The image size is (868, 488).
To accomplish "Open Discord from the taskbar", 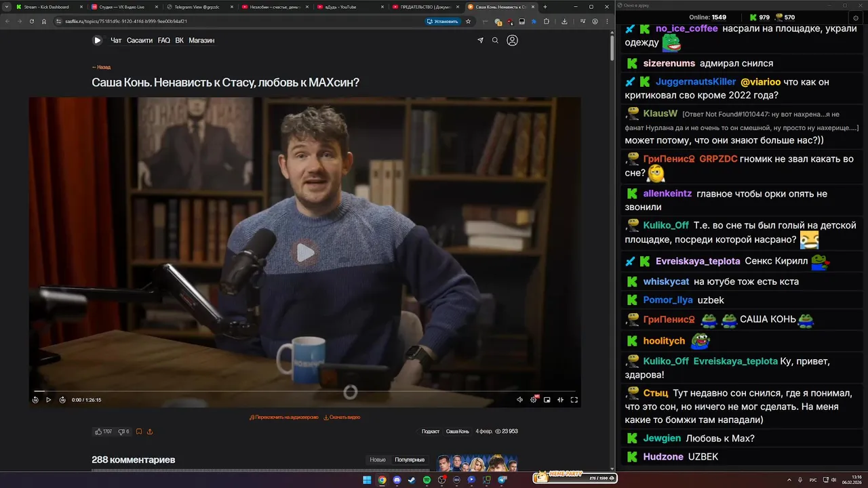I will pyautogui.click(x=397, y=480).
